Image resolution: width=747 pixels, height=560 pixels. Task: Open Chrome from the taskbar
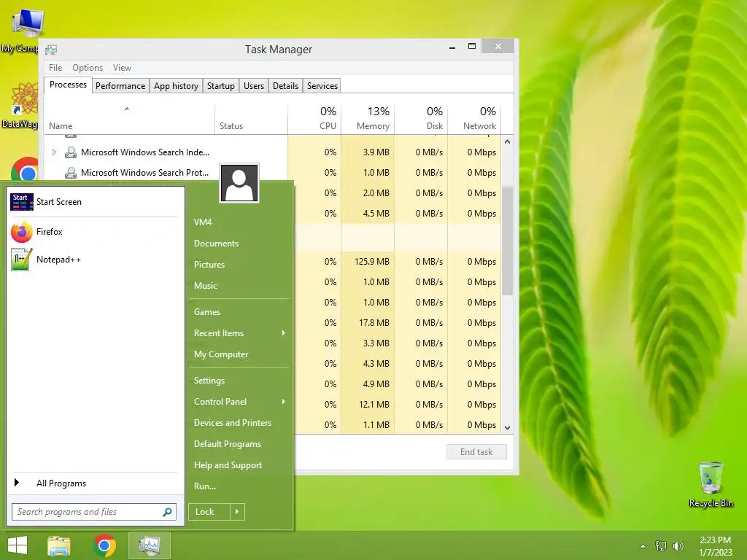(x=104, y=545)
